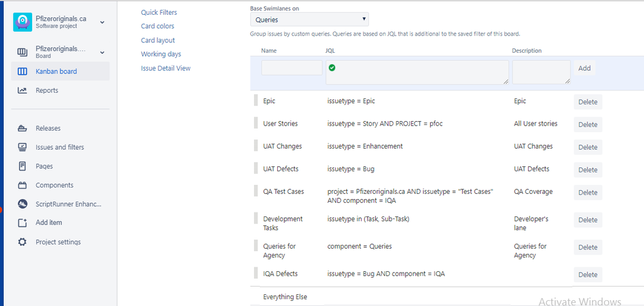Click the new swimlane Description field

point(541,72)
